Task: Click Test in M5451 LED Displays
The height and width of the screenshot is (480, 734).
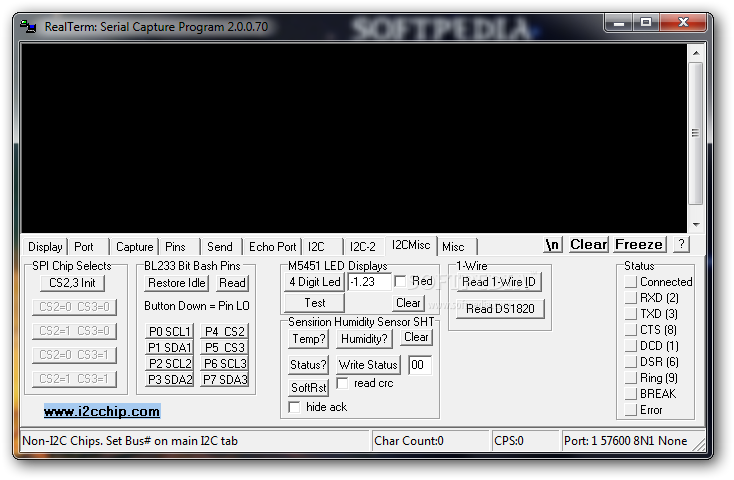Action: coord(315,303)
